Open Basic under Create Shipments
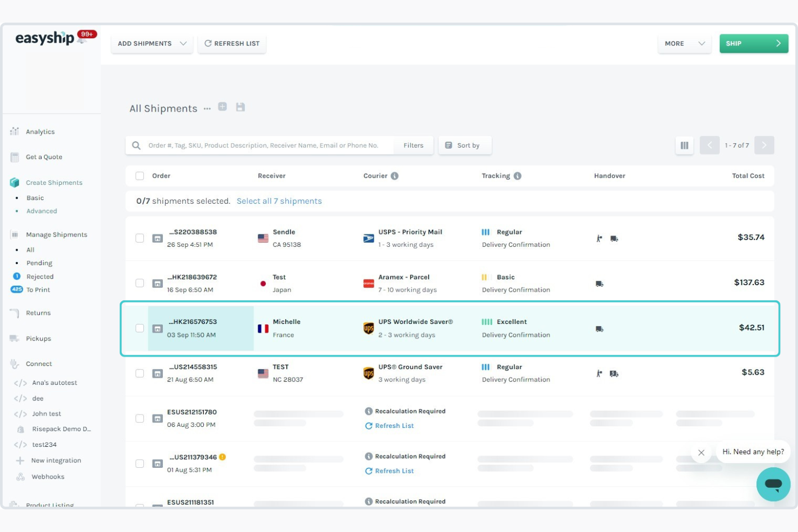Screen dimensions: 798x532 point(35,198)
